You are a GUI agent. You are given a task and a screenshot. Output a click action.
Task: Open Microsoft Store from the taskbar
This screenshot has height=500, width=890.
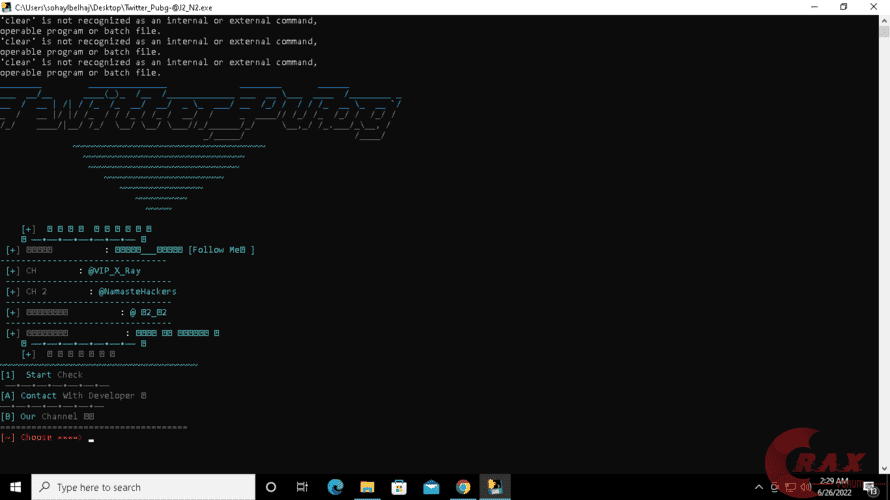(399, 487)
